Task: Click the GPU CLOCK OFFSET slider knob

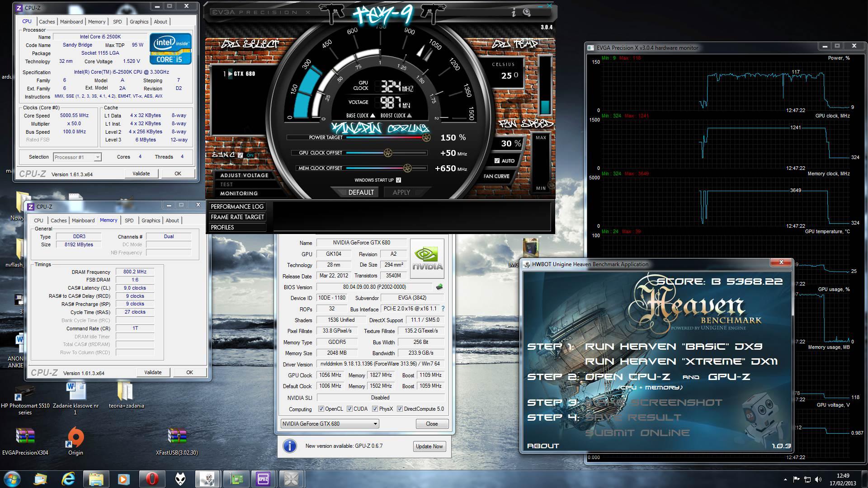Action: [x=388, y=153]
